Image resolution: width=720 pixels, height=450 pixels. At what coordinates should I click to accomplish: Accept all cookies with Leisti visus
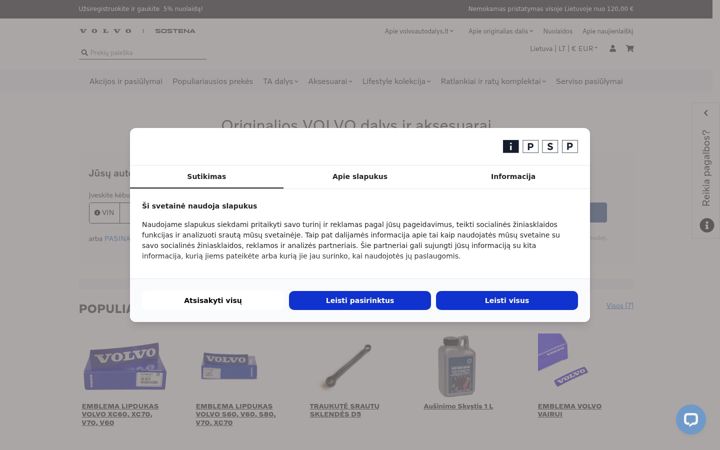tap(507, 300)
